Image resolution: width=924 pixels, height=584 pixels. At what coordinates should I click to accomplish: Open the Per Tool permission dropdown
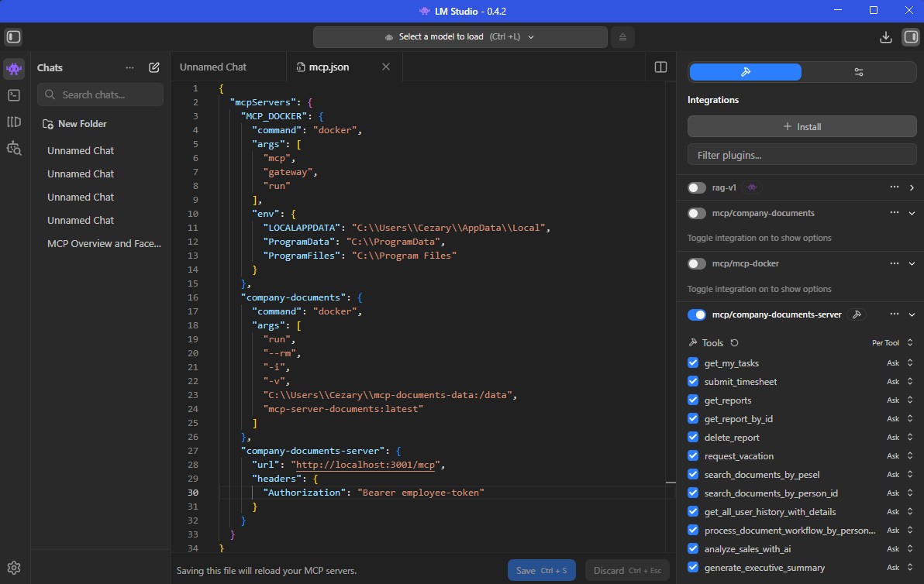point(892,342)
